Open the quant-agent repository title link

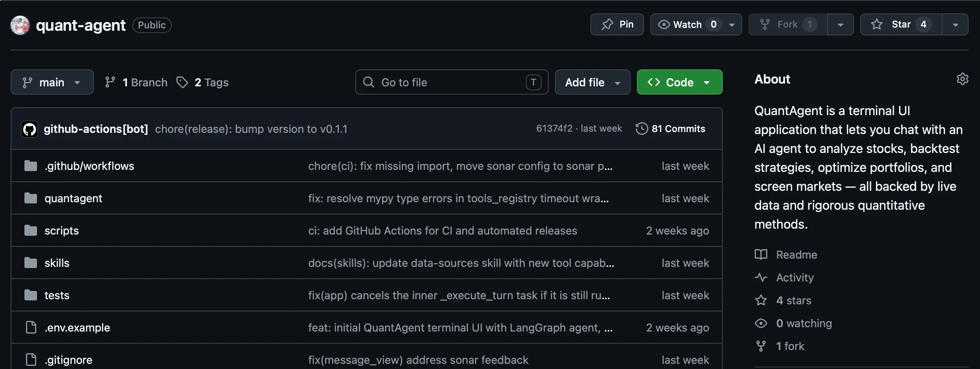point(81,25)
